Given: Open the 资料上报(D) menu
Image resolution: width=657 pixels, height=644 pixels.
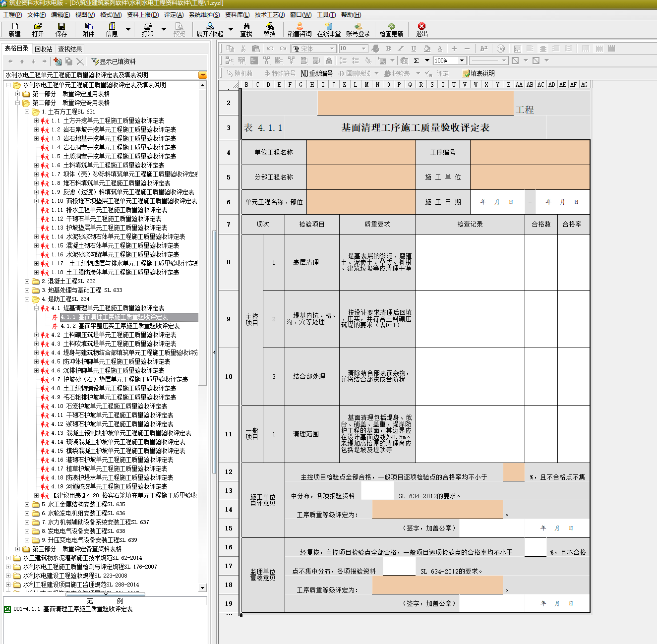Looking at the screenshot, I should coord(143,15).
